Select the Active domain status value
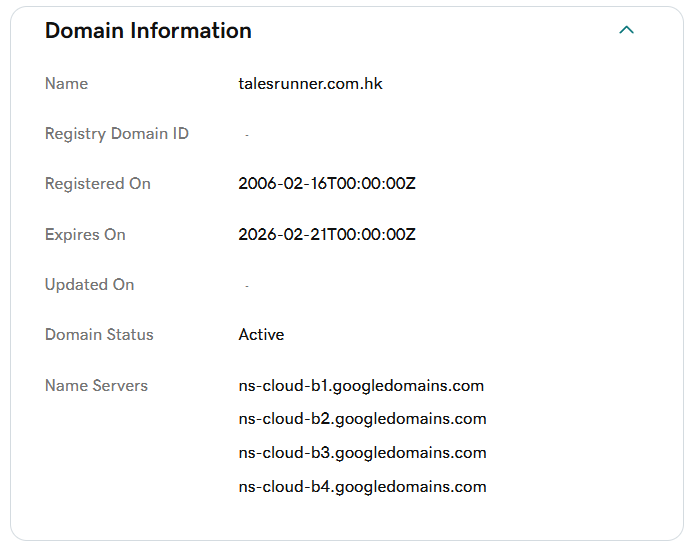This screenshot has width=693, height=547. (x=261, y=335)
